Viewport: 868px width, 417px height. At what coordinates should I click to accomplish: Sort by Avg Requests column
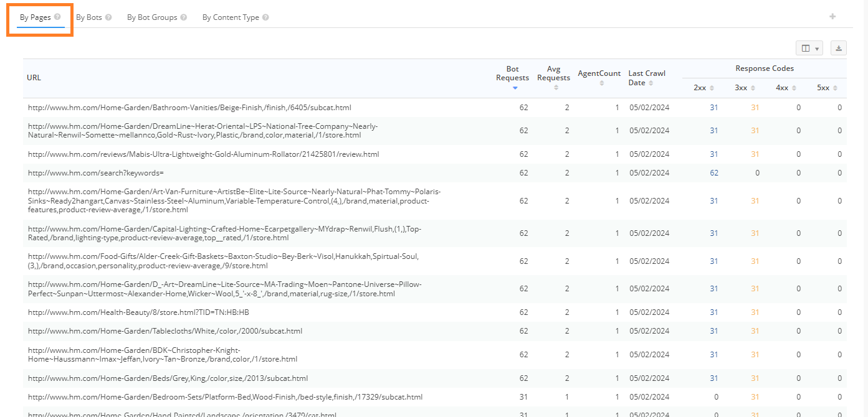point(556,88)
